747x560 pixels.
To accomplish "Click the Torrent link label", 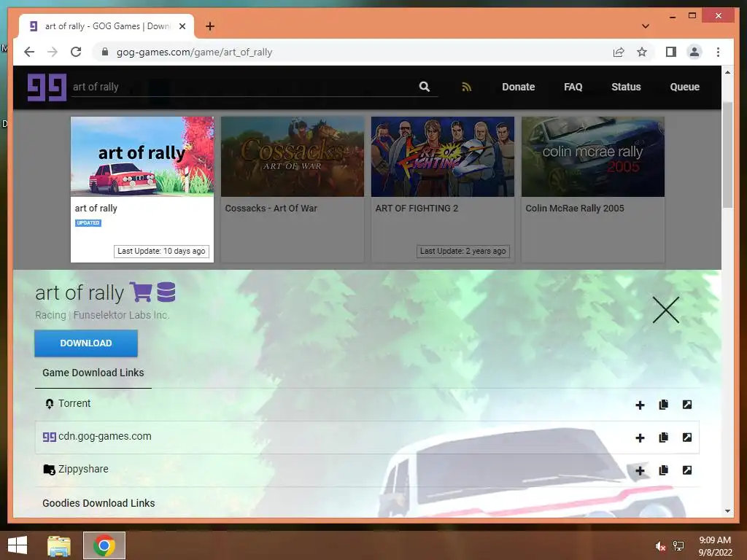I will 74,403.
